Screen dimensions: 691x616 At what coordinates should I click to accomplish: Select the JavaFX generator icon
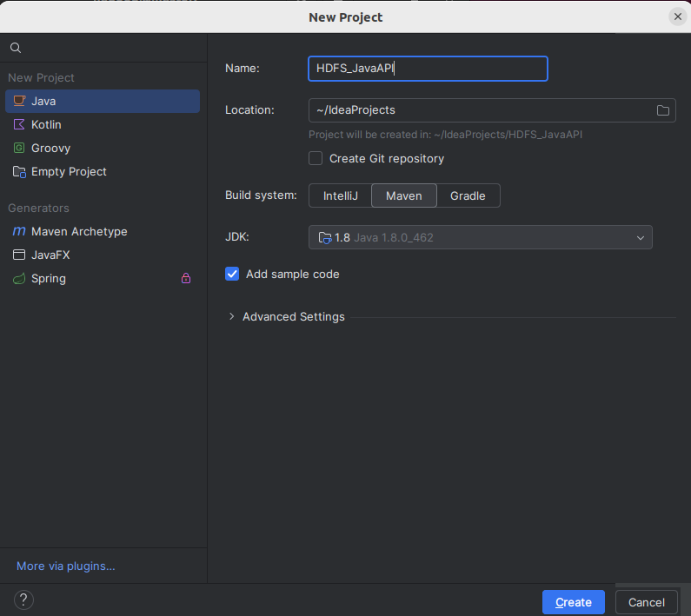pyautogui.click(x=19, y=255)
